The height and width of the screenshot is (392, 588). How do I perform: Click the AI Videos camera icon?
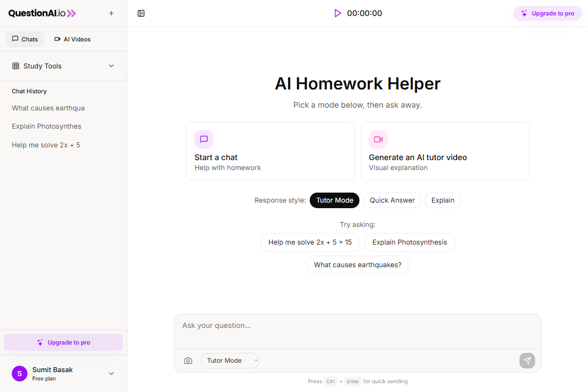pyautogui.click(x=57, y=39)
